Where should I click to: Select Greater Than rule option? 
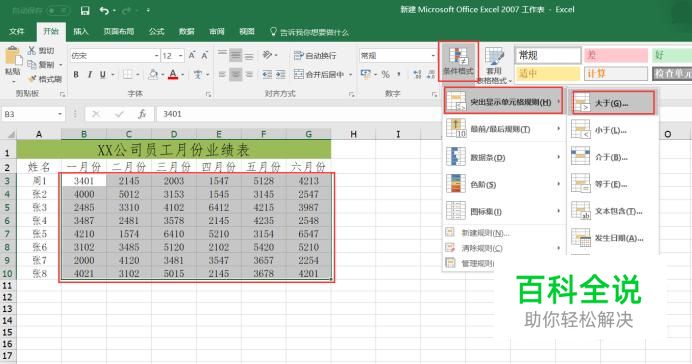(612, 103)
